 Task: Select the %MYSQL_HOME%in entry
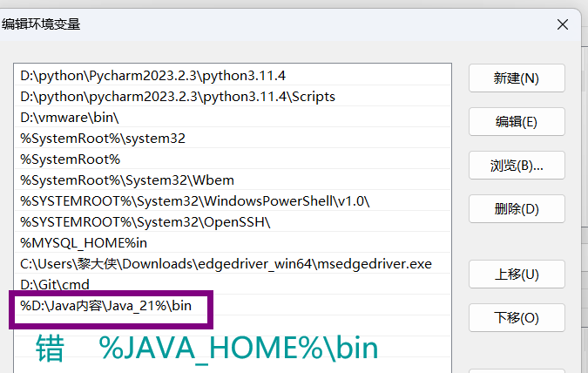point(232,243)
